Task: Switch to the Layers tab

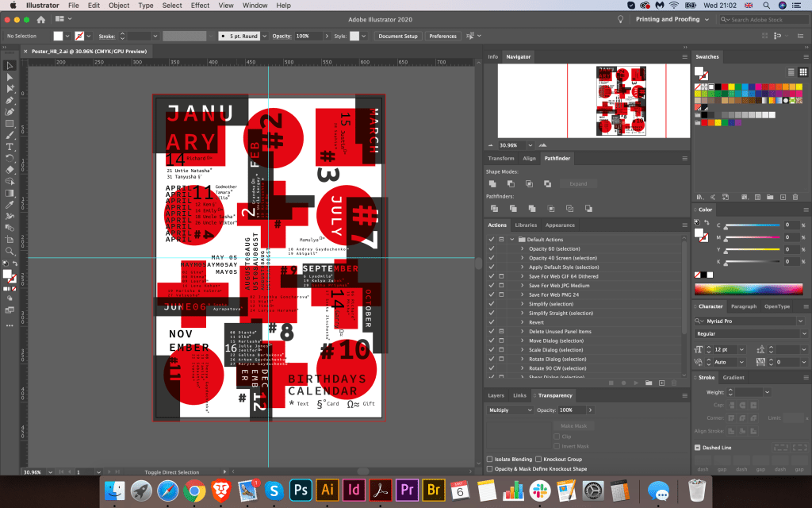Action: (x=496, y=395)
